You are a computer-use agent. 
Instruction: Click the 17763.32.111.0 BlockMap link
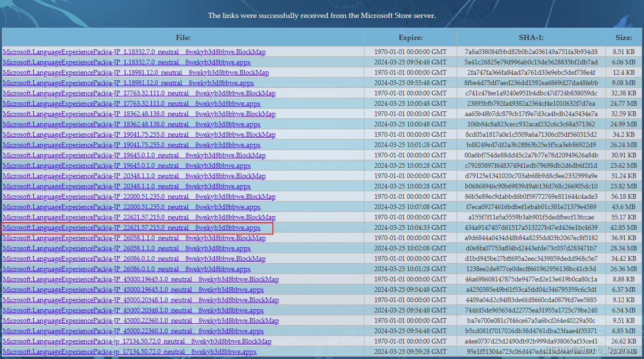pyautogui.click(x=139, y=93)
